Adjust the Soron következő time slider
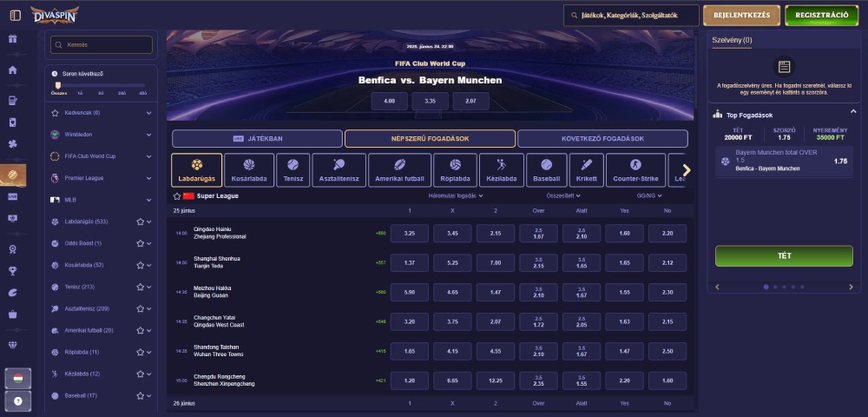The image size is (868, 417). 61,85
